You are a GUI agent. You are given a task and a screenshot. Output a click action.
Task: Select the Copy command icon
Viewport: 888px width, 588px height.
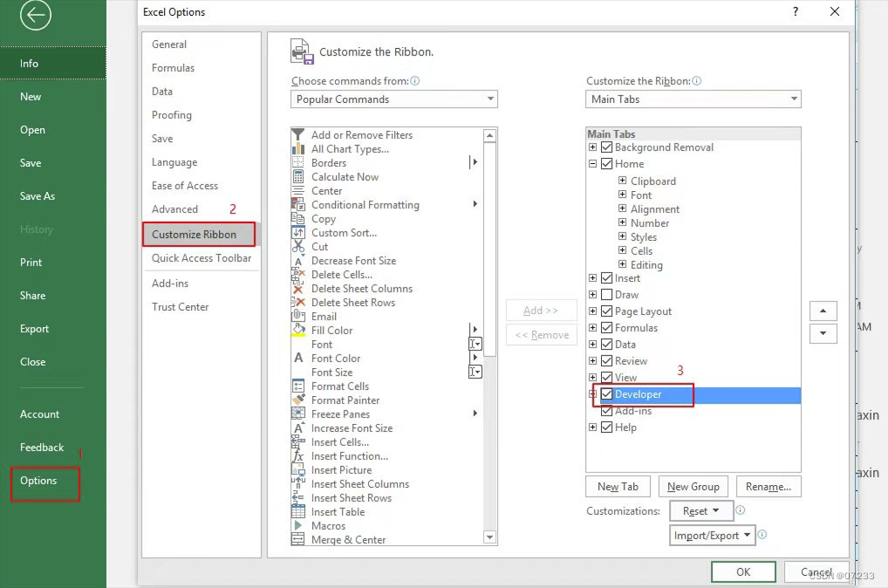tap(297, 219)
